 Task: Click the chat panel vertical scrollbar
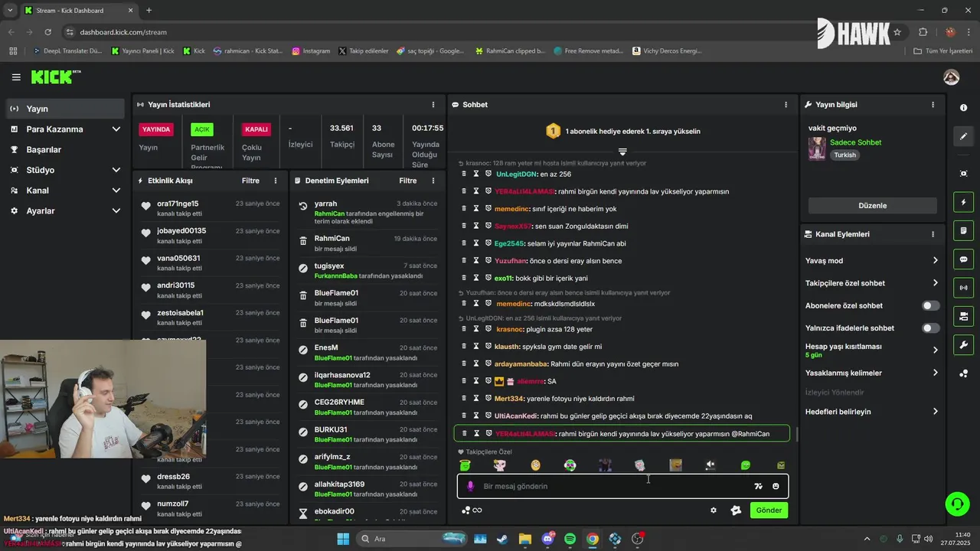click(796, 435)
